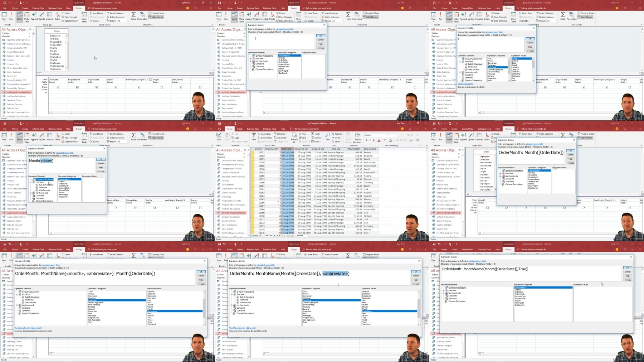Open the Background Color fill bucket swatch
Image resolution: width=644 pixels, height=362 pixels.
[391, 140]
